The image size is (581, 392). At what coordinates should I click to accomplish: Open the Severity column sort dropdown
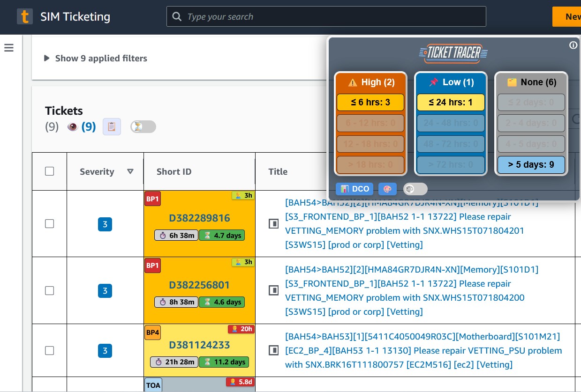[131, 171]
